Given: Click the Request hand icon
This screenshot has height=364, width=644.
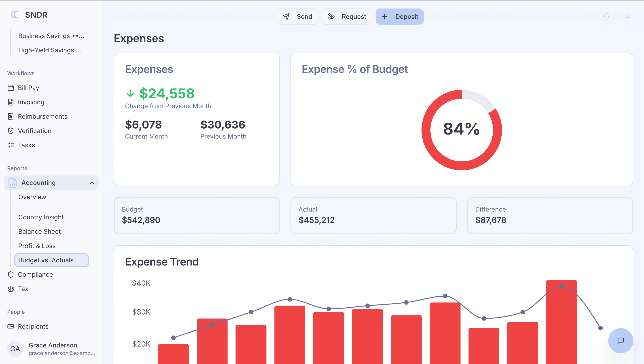Looking at the screenshot, I should pos(331,17).
